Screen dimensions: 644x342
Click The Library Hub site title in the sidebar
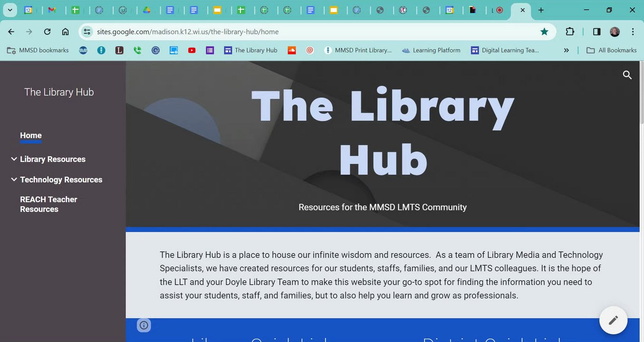(59, 92)
